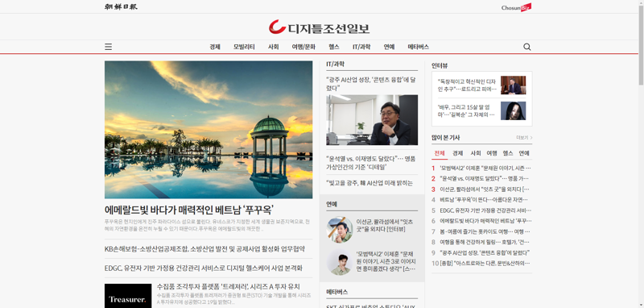Image resolution: width=644 pixels, height=308 pixels.
Task: Open "독창적이고 혁신적인 디자인 추구" interview
Action: pyautogui.click(x=467, y=85)
